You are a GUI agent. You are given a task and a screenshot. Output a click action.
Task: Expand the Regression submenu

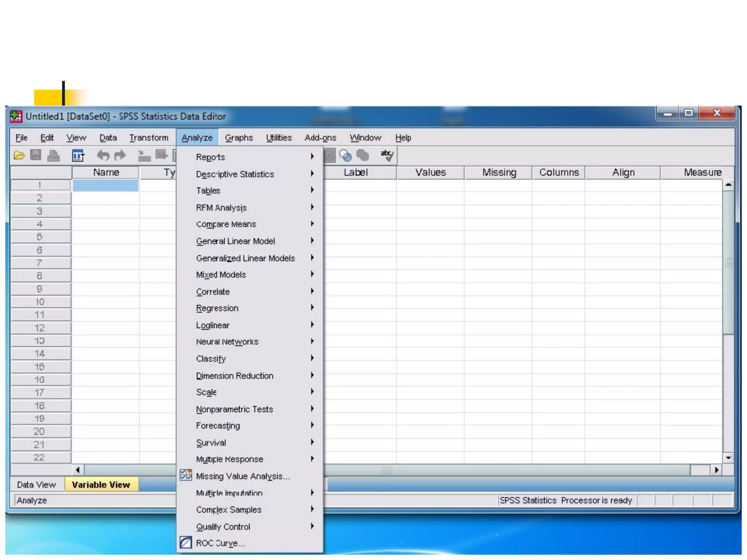217,308
